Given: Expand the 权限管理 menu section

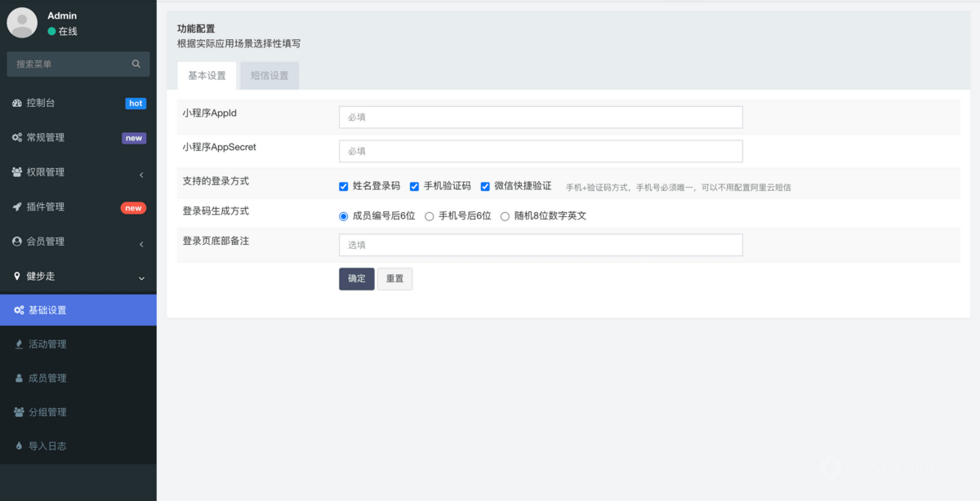Looking at the screenshot, I should pos(140,171).
